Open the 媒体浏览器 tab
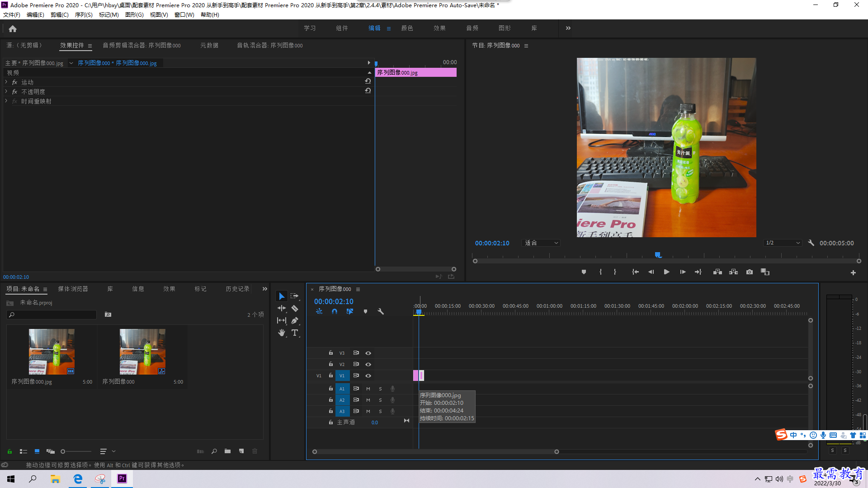 click(73, 289)
